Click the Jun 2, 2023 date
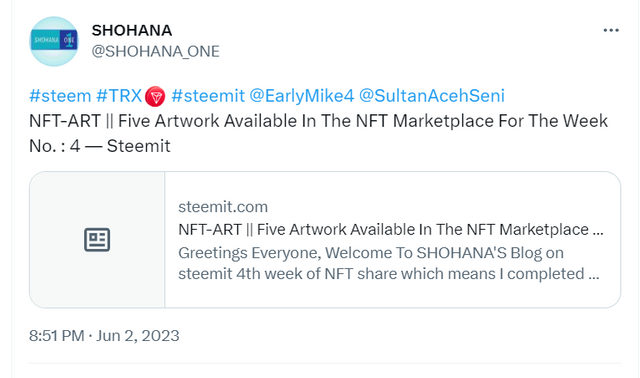The image size is (640, 378). click(x=138, y=336)
